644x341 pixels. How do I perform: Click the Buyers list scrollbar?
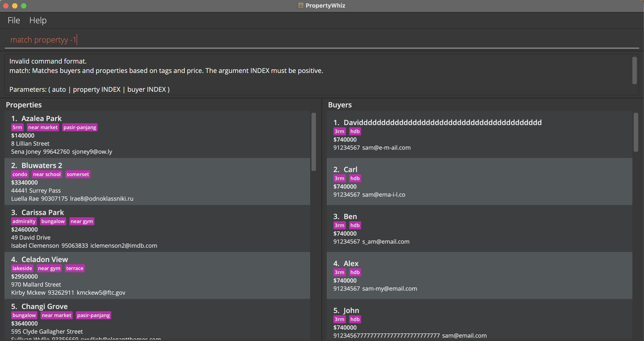point(635,132)
